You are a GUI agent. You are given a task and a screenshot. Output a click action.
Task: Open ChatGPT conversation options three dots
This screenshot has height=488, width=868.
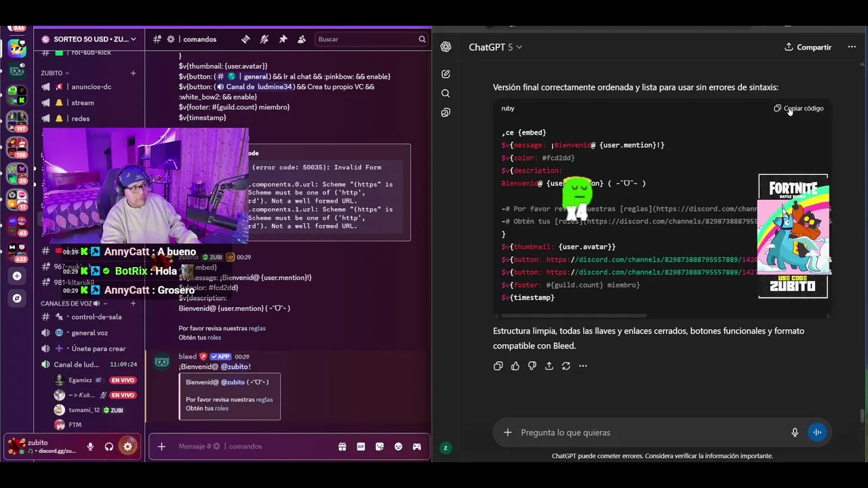click(852, 47)
